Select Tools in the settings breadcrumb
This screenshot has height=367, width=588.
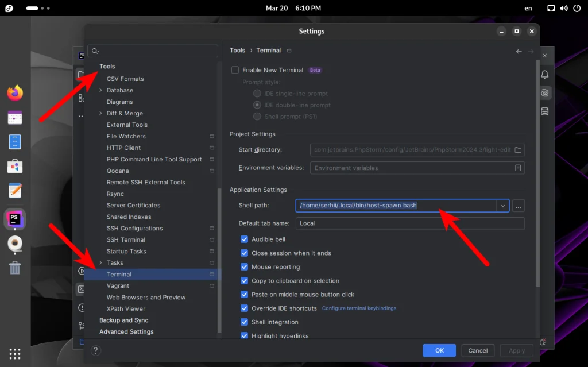[x=237, y=50]
